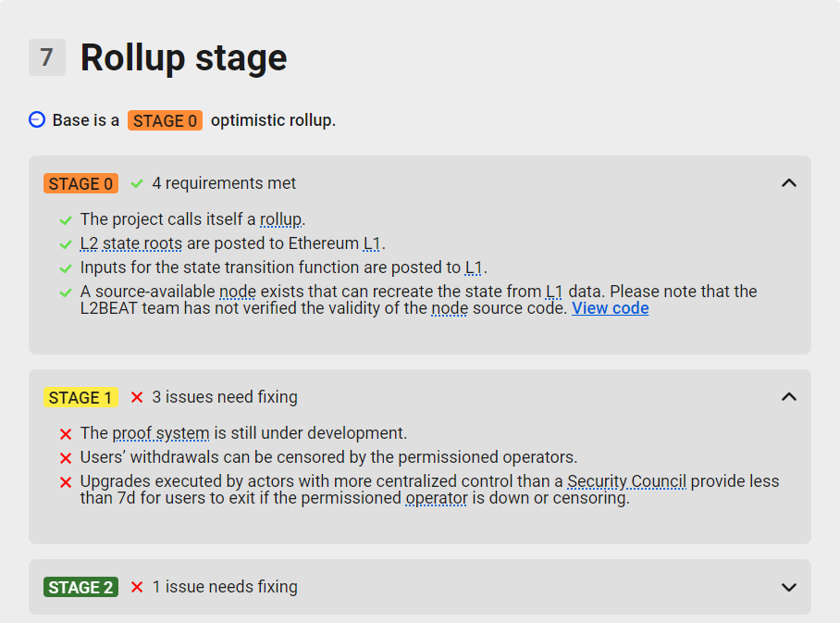Click the underlined rollup term

pos(281,219)
